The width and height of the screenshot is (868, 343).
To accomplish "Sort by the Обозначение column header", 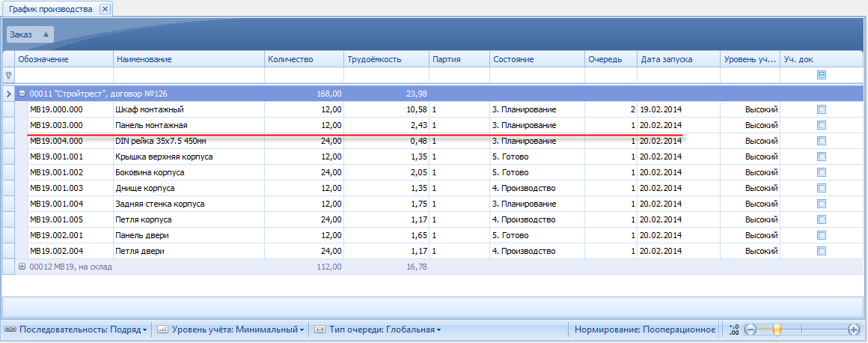I will click(x=64, y=59).
